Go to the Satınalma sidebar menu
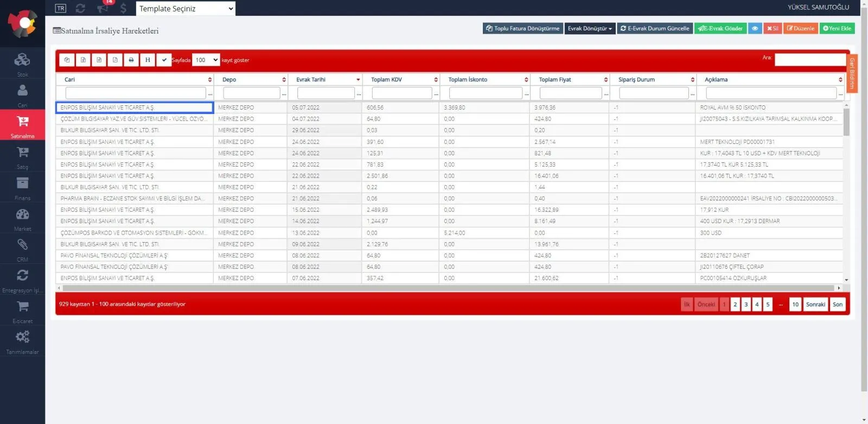868x424 pixels. click(x=22, y=125)
